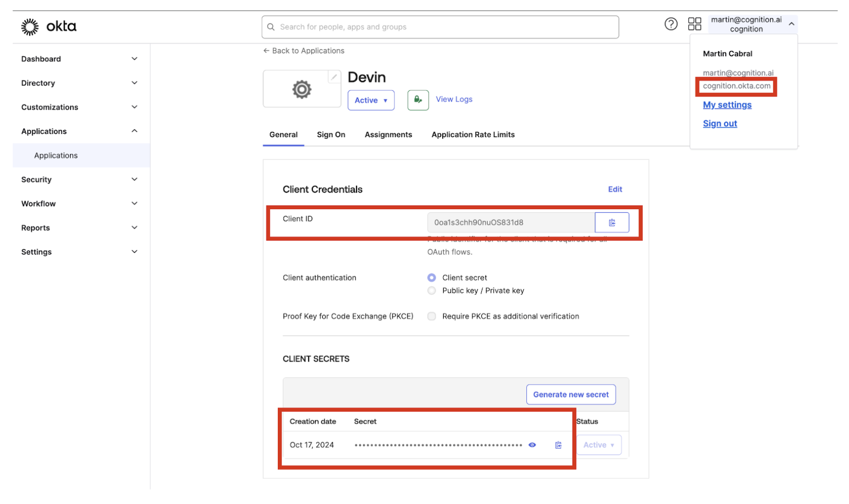This screenshot has height=504, width=849.
Task: Select the Public key / Private key option
Action: 431,291
